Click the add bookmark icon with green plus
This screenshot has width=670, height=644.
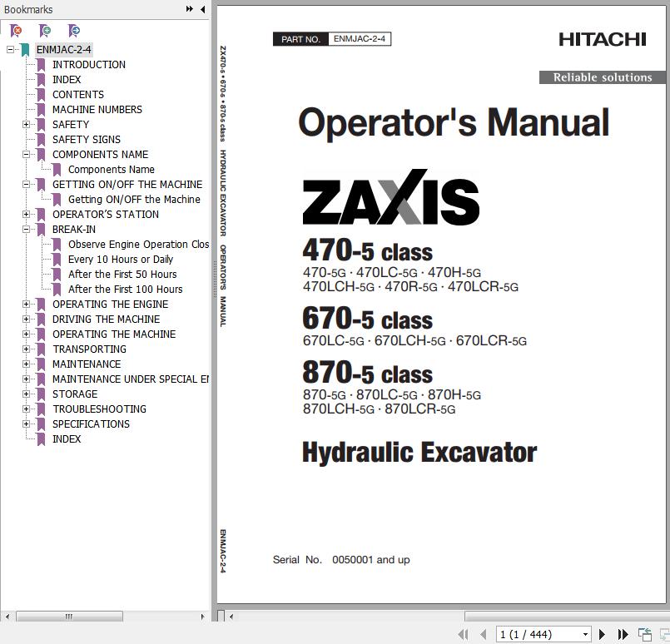click(45, 30)
